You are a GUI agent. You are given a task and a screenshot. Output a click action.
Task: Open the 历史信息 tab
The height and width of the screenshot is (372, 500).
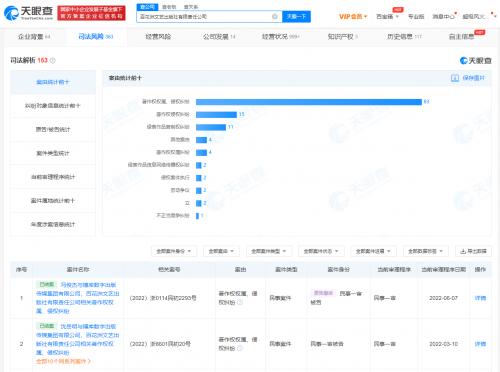(x=404, y=37)
